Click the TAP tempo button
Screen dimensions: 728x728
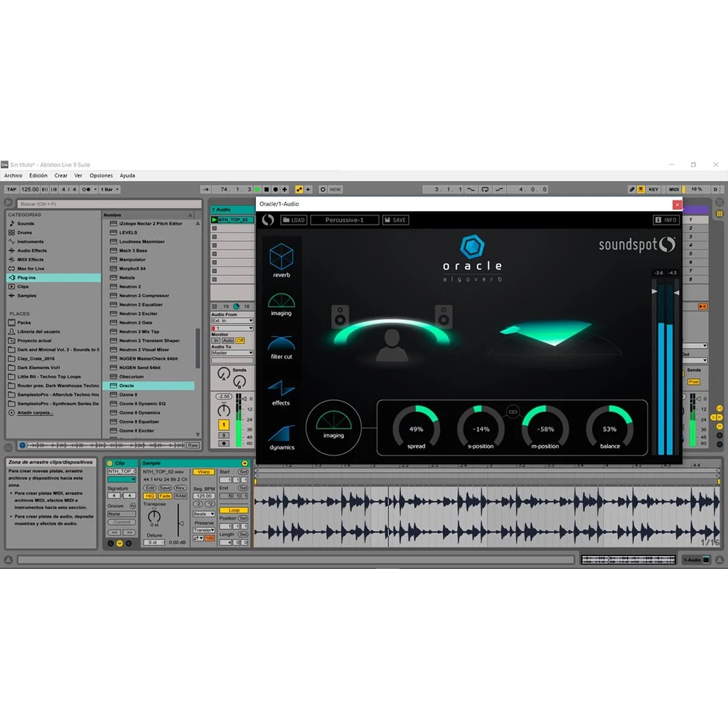pyautogui.click(x=11, y=189)
